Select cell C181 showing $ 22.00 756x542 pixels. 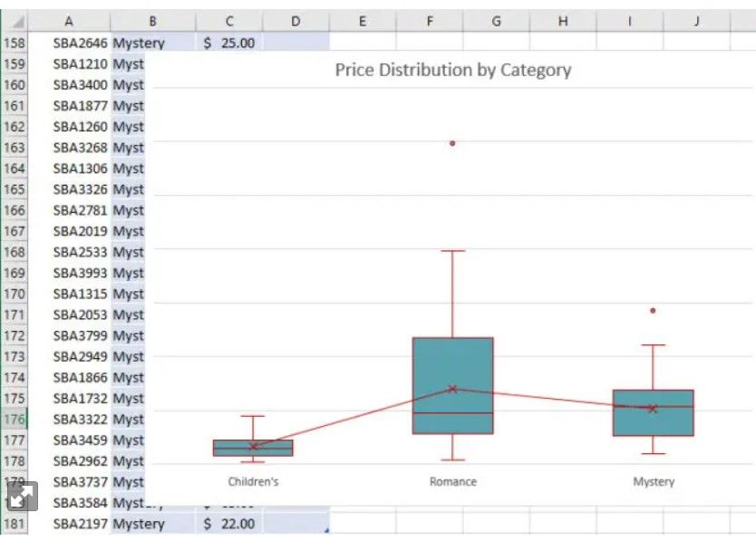(x=229, y=524)
